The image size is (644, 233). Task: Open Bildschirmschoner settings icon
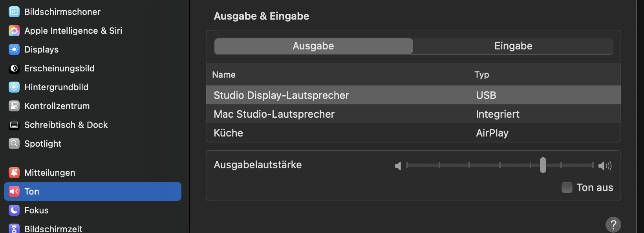click(x=14, y=12)
